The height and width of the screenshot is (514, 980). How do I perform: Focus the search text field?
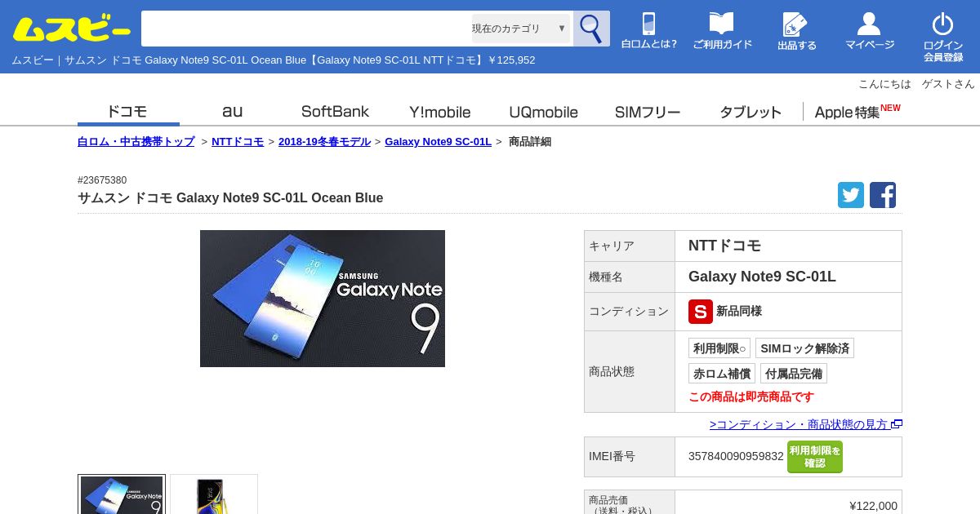(306, 29)
